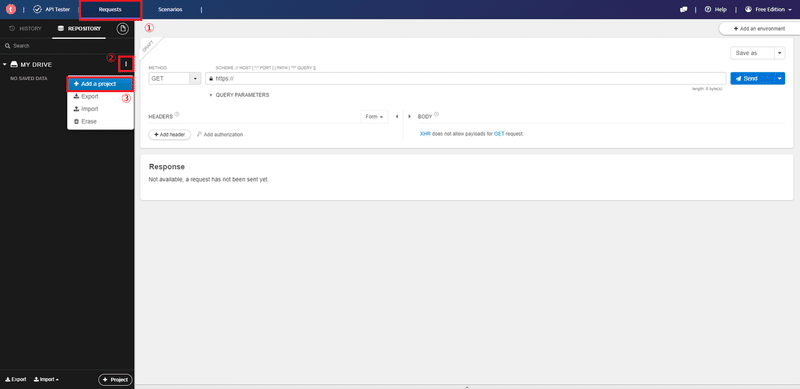Open the Free Edition account dropdown

tap(768, 9)
